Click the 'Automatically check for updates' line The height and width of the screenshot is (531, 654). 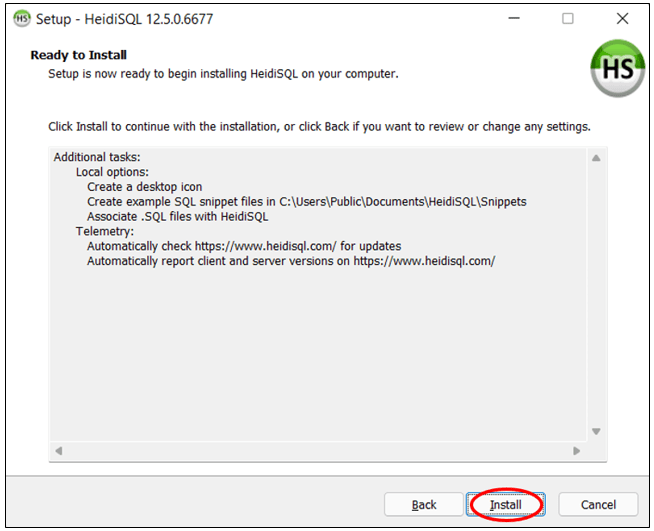tap(244, 246)
